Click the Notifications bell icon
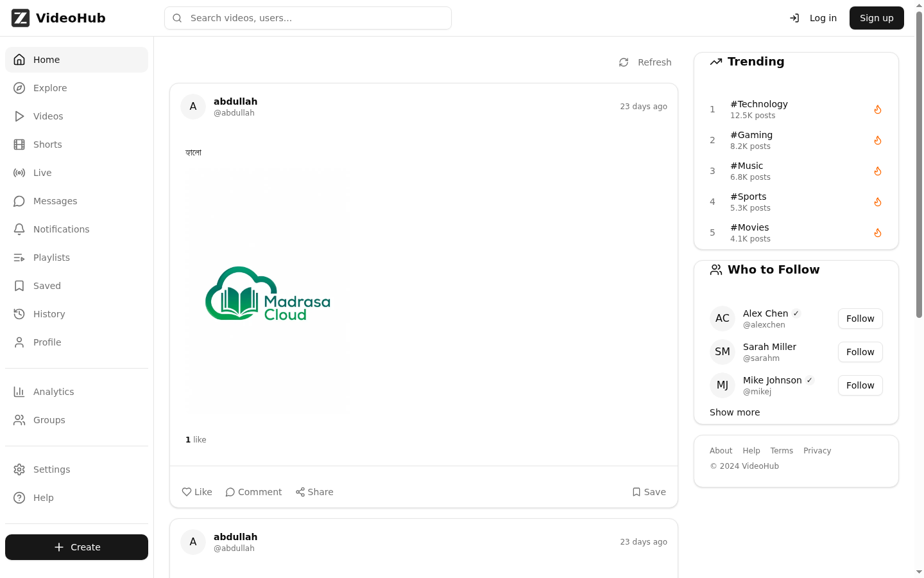Viewport: 924px width, 578px height. [x=19, y=229]
